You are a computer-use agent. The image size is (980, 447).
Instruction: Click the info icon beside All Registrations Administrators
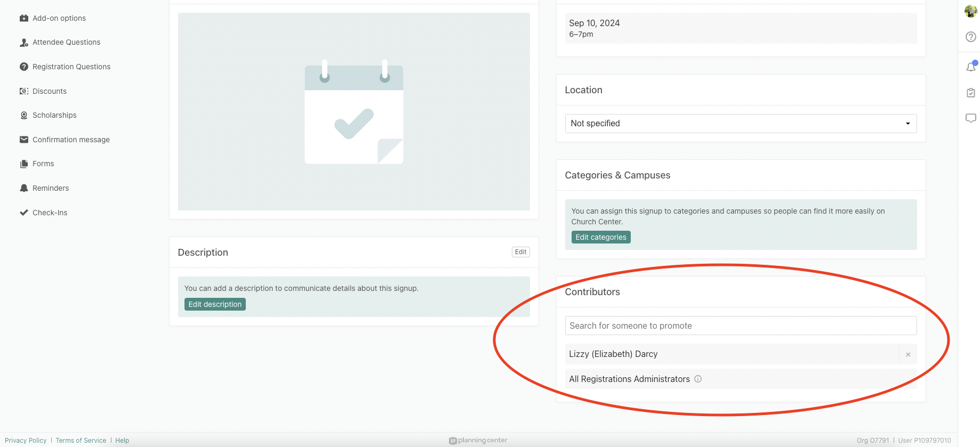tap(698, 379)
